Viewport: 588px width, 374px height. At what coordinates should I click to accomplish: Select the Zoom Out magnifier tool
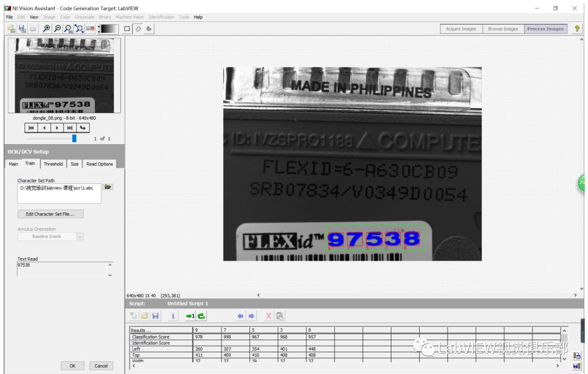58,28
